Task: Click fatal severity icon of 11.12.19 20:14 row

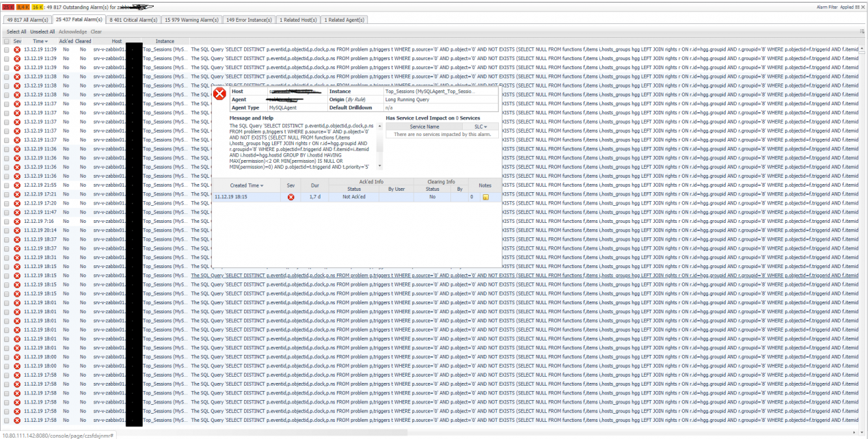Action: click(x=17, y=230)
